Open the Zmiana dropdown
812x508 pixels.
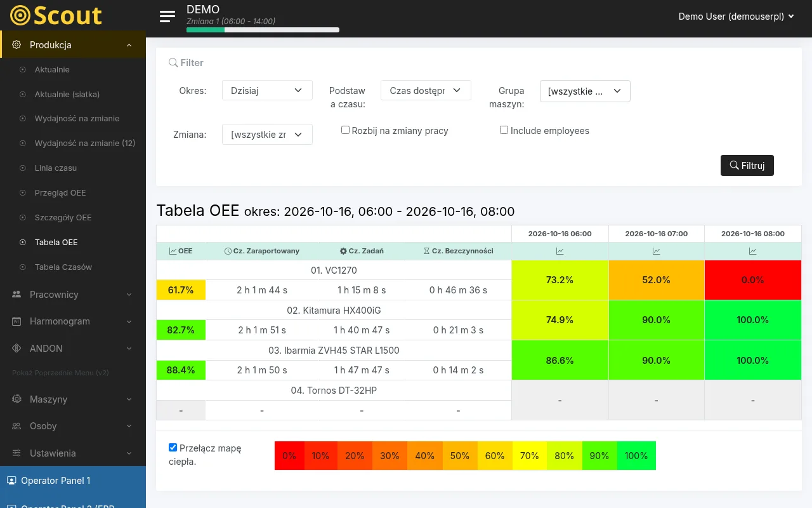coord(267,134)
